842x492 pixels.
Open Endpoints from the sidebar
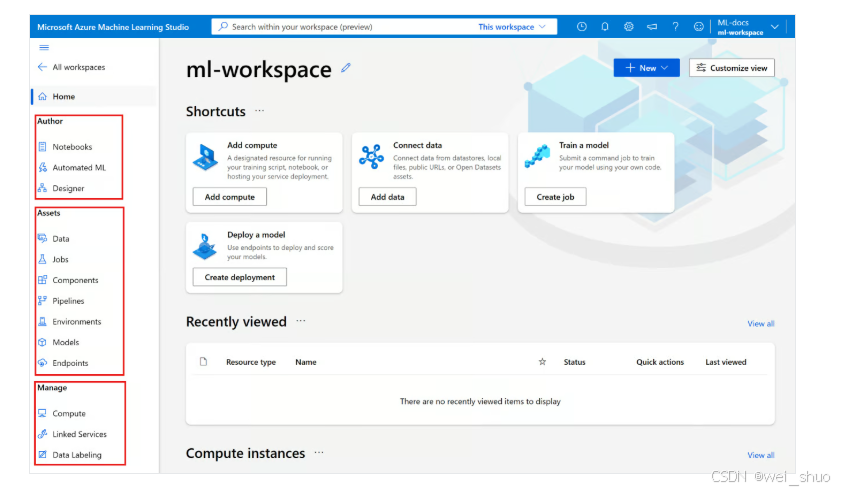point(70,363)
